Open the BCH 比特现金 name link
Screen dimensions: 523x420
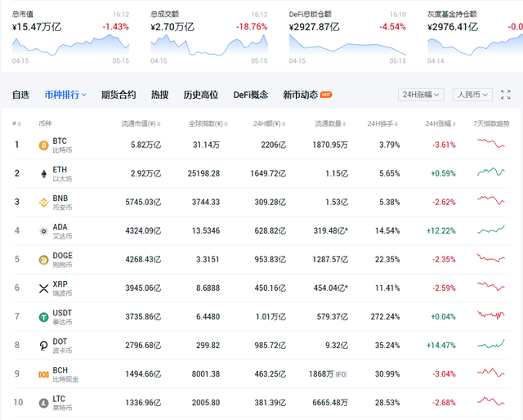65,374
